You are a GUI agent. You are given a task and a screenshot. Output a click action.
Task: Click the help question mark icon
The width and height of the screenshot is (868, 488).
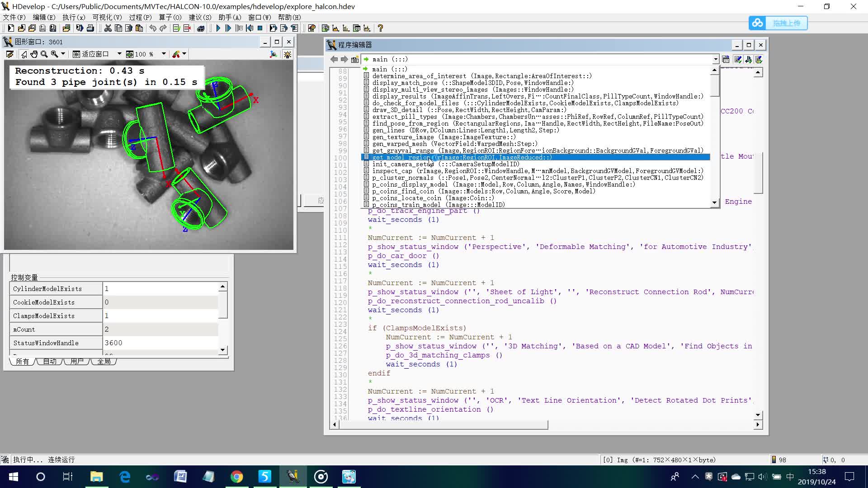click(380, 28)
